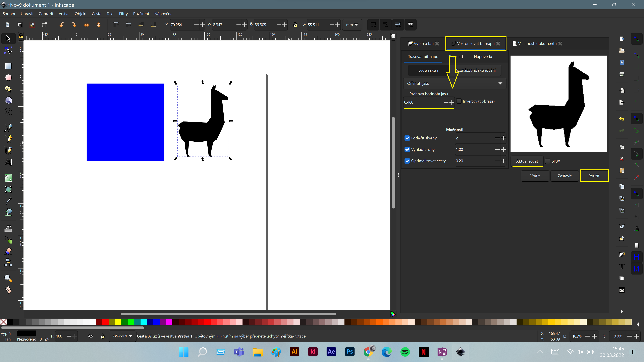Pick the yellow palette swatch
Screen dimensions: 644x362
point(118,322)
